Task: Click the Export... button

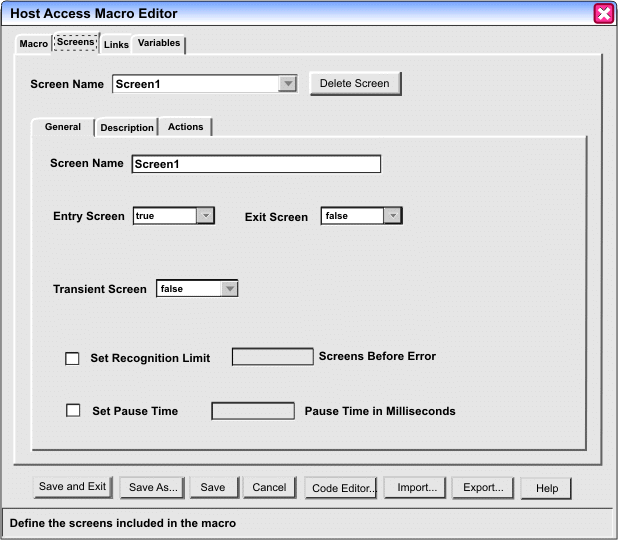Action: click(x=483, y=488)
